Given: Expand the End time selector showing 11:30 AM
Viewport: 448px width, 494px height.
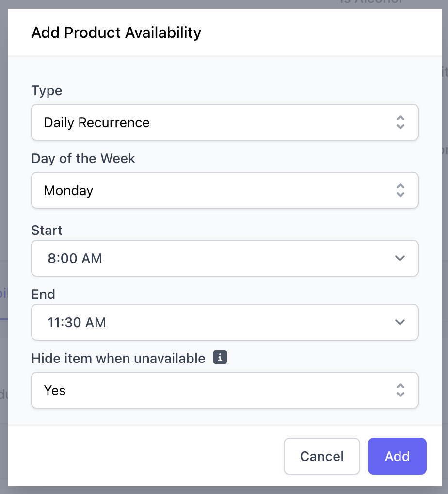Looking at the screenshot, I should (x=225, y=322).
